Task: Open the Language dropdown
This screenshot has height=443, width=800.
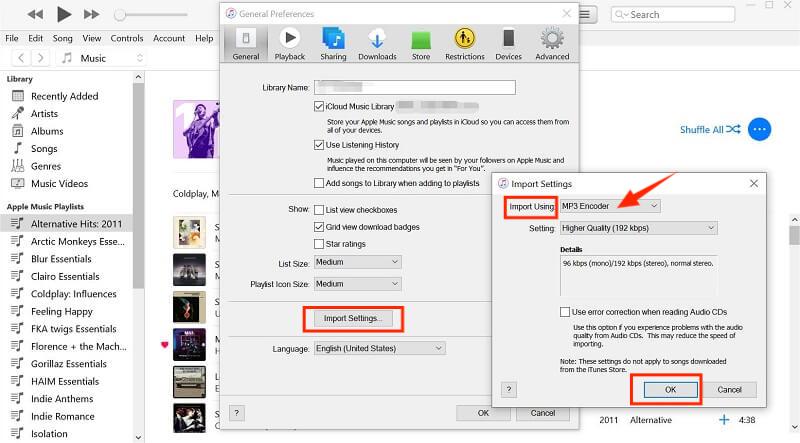Action: [x=380, y=349]
